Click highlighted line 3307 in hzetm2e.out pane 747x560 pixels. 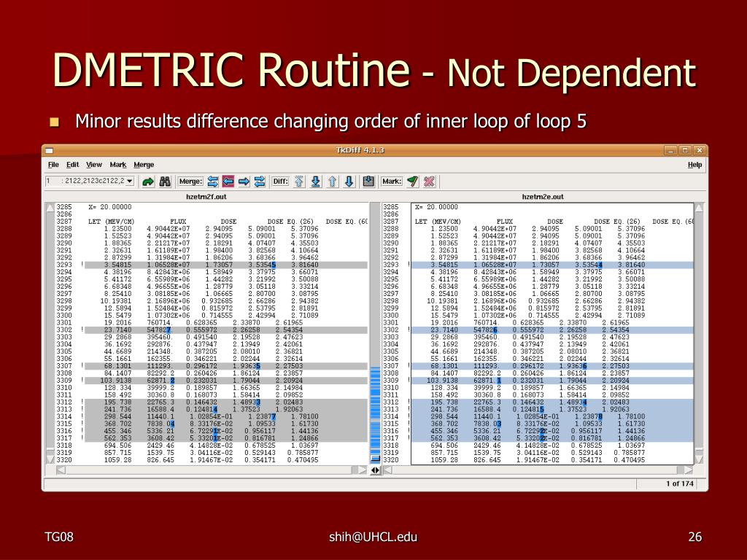click(553, 366)
